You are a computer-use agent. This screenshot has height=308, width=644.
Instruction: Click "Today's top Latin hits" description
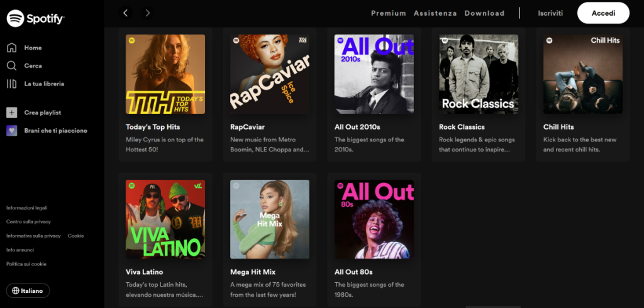pos(164,290)
